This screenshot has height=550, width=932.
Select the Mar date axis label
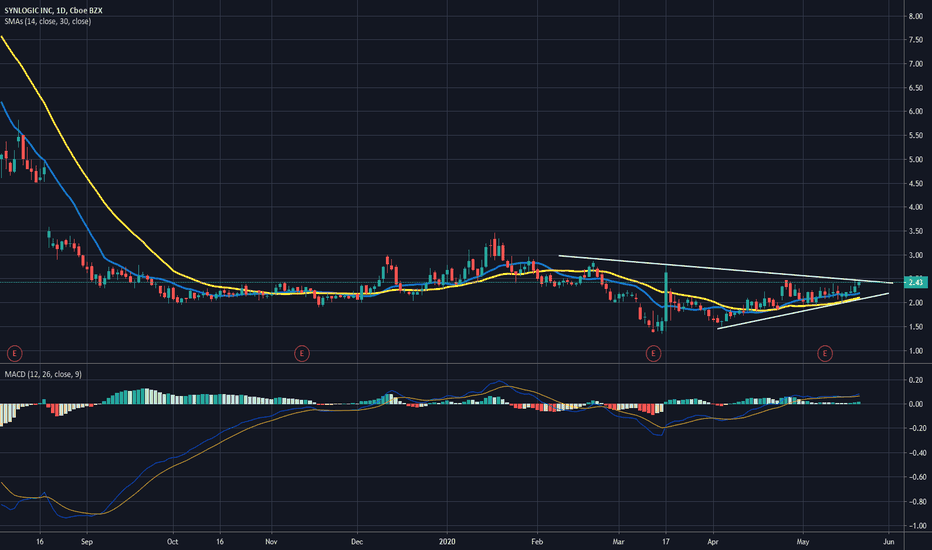(x=618, y=542)
